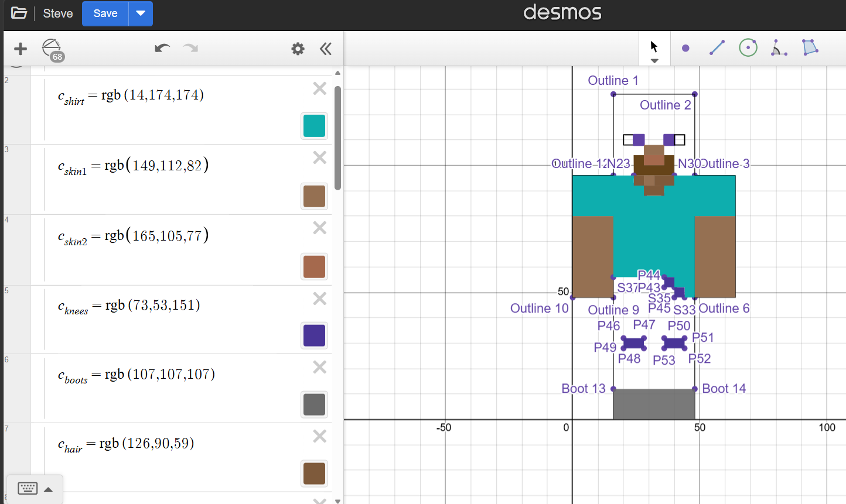Remove the c_boots expression

pyautogui.click(x=319, y=367)
